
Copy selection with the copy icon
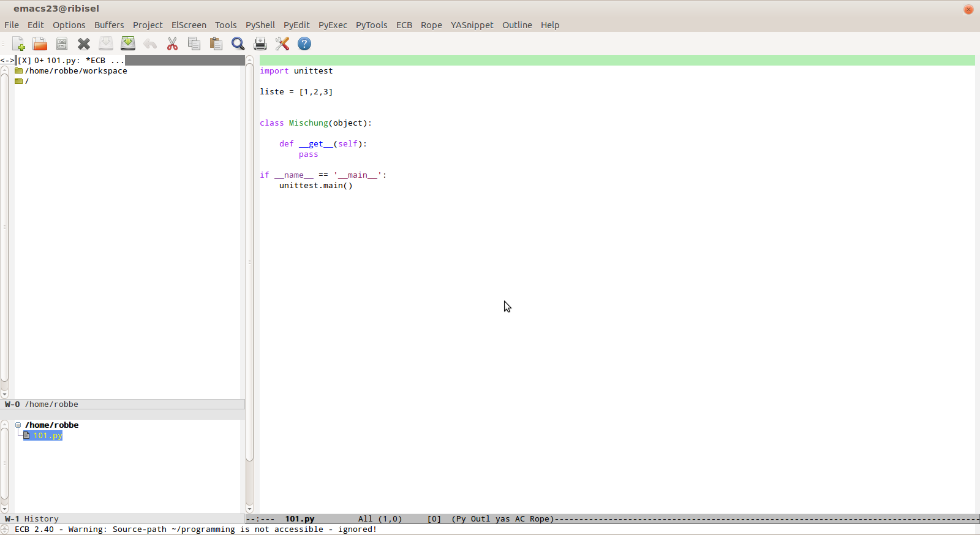[x=194, y=44]
